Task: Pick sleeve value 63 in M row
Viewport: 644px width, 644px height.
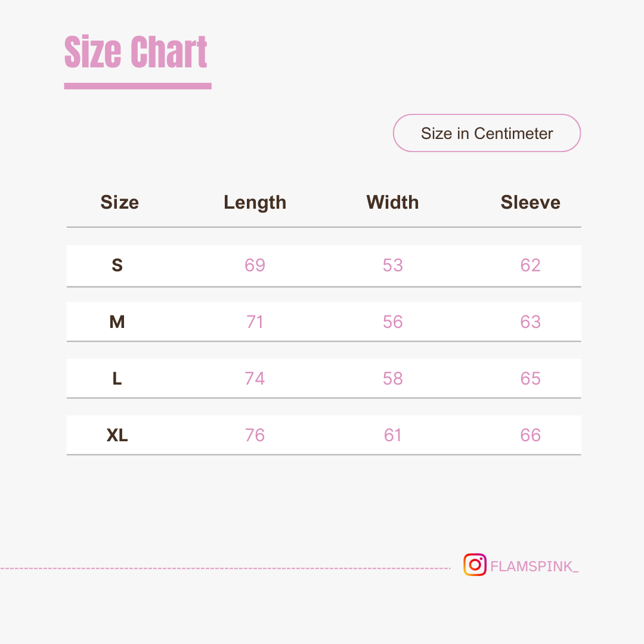Action: 530,322
